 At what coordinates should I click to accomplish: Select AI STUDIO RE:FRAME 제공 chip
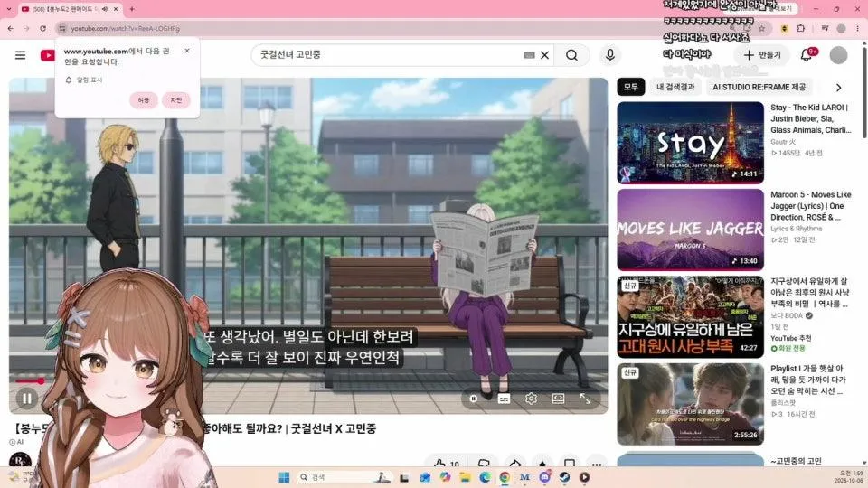(759, 87)
